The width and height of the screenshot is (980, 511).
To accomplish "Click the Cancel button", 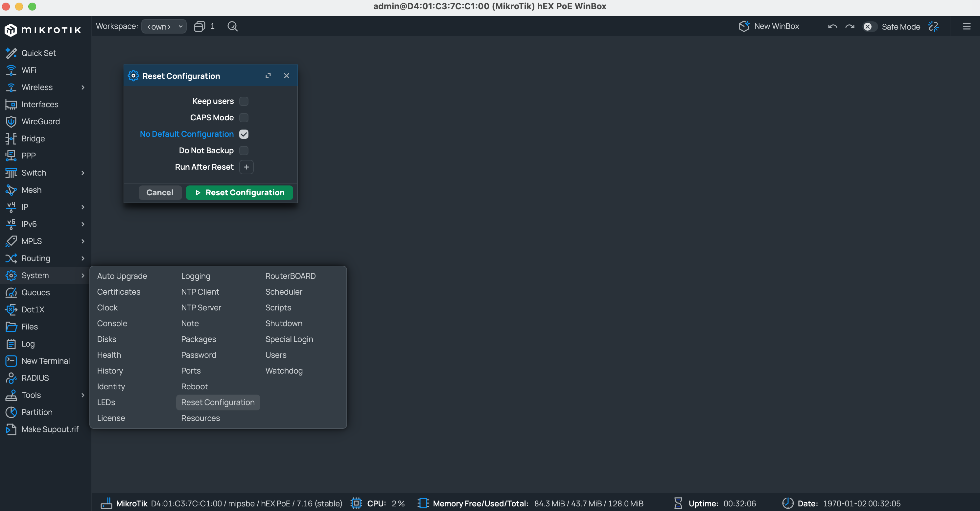I will point(160,192).
